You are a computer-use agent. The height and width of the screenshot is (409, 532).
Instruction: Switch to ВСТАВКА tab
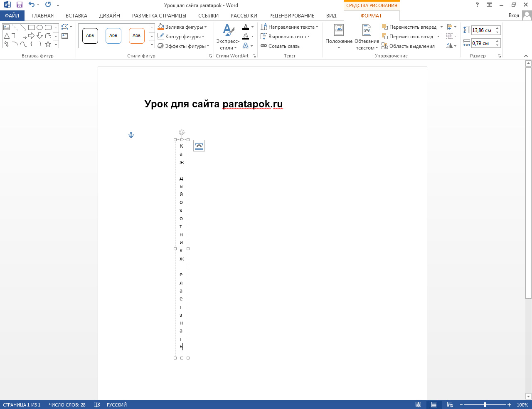click(76, 16)
